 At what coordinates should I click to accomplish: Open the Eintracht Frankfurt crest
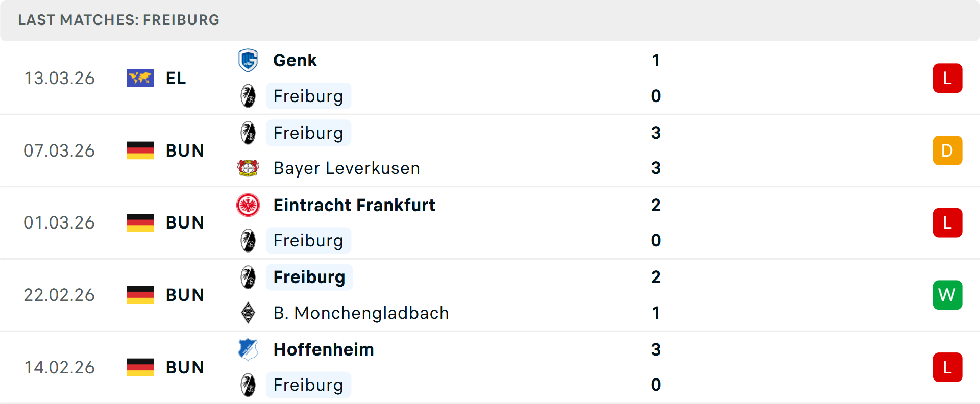pyautogui.click(x=248, y=205)
